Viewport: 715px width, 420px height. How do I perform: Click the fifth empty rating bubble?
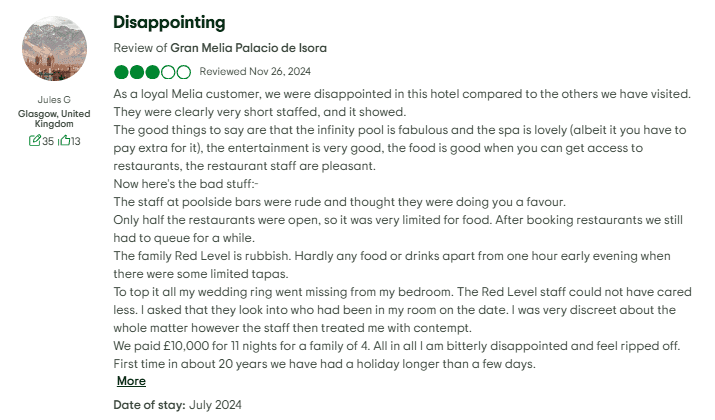point(183,72)
